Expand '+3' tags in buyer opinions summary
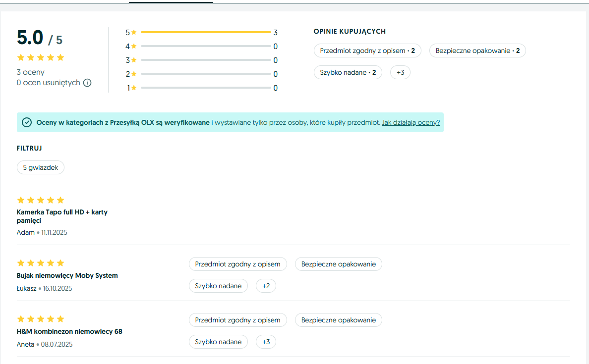589x364 pixels. click(400, 73)
